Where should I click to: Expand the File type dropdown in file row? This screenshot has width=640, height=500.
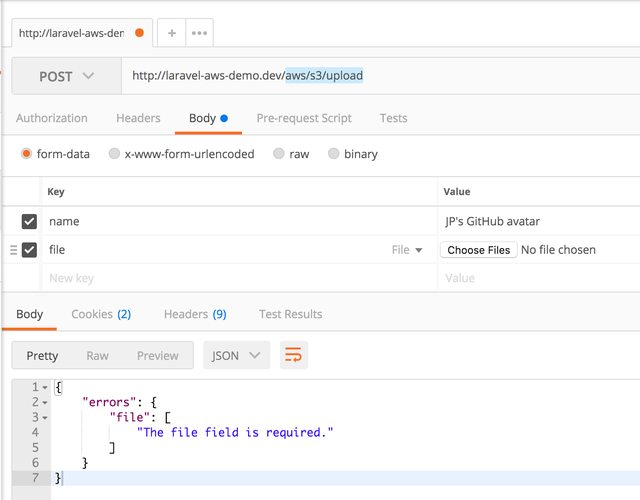coord(407,250)
